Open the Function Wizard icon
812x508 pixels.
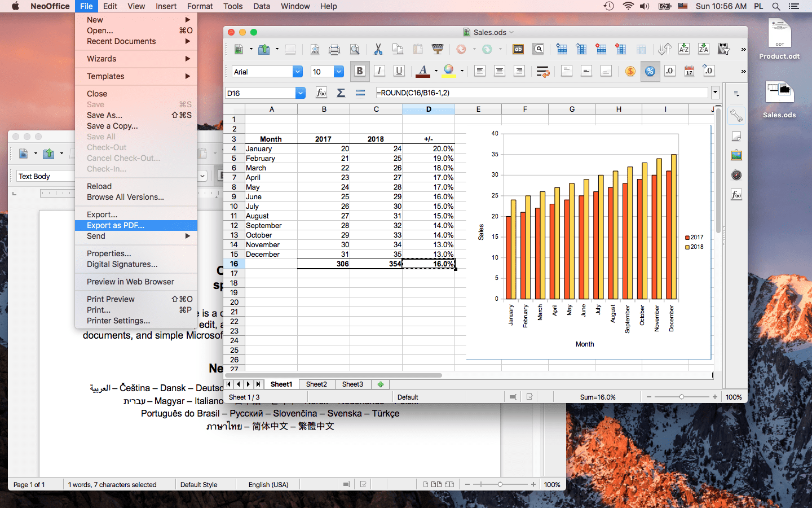point(321,93)
